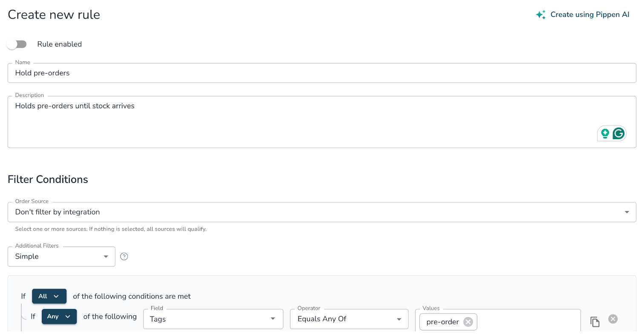The width and height of the screenshot is (644, 334).
Task: Click the green lightbulb suggestion icon
Action: click(x=605, y=134)
